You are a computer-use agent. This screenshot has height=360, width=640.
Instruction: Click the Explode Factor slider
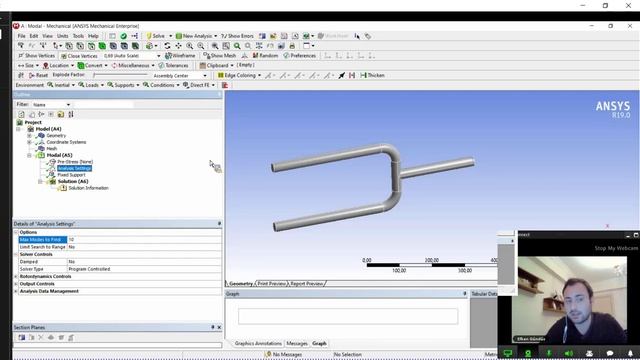point(120,75)
